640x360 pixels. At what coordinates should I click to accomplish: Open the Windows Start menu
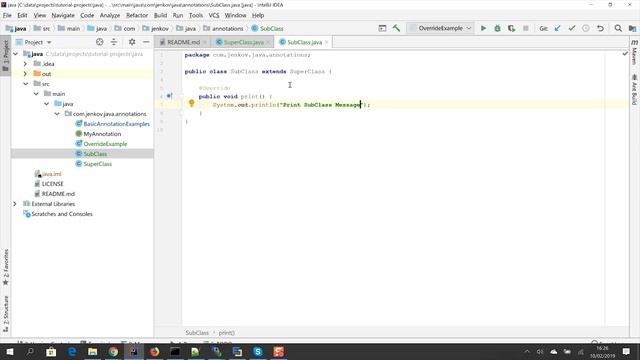pyautogui.click(x=10, y=351)
